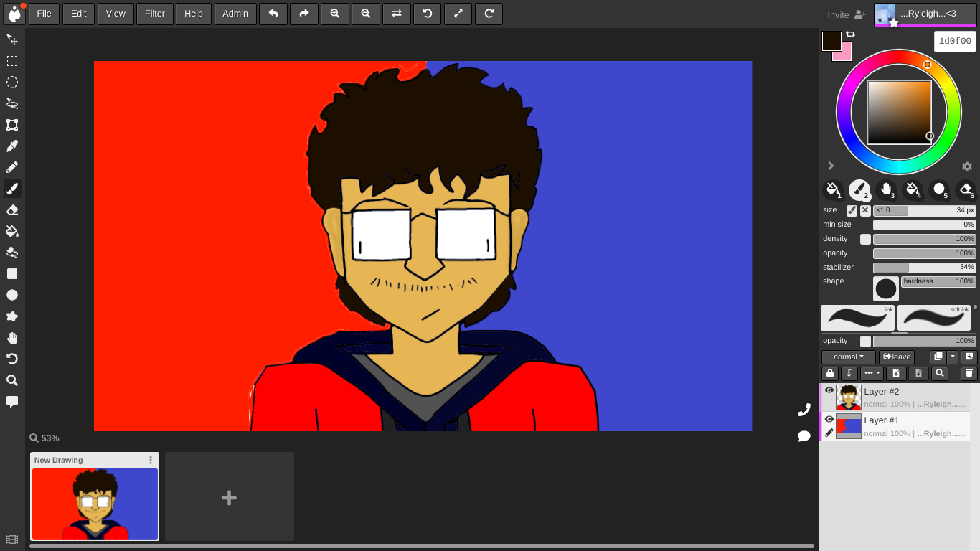
Task: Zoom in with top toolbar button
Action: click(335, 14)
